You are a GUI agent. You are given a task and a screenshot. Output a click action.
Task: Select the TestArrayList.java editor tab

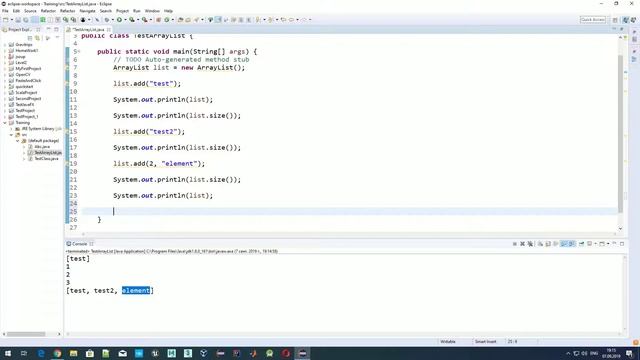89,29
